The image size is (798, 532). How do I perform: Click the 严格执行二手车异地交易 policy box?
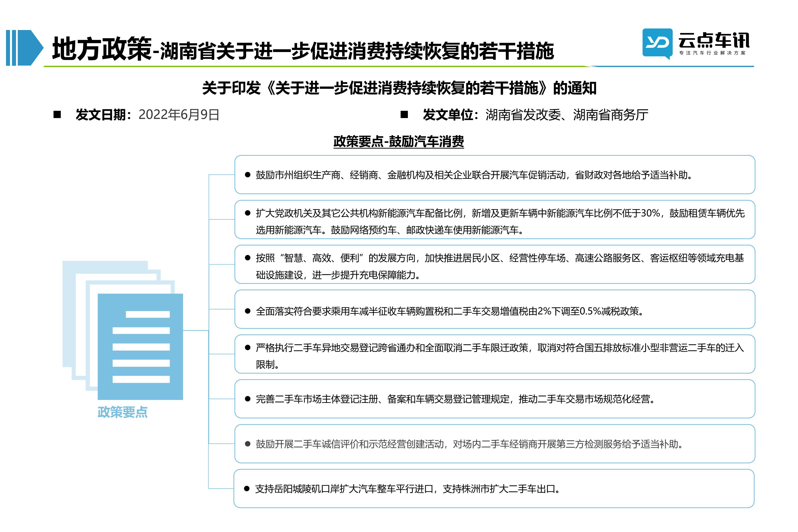pyautogui.click(x=495, y=354)
